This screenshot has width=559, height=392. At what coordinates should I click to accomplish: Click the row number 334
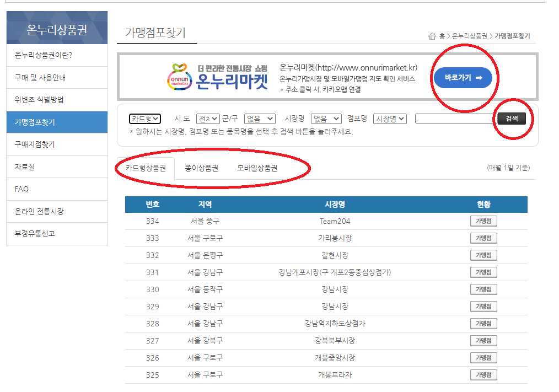(x=153, y=221)
